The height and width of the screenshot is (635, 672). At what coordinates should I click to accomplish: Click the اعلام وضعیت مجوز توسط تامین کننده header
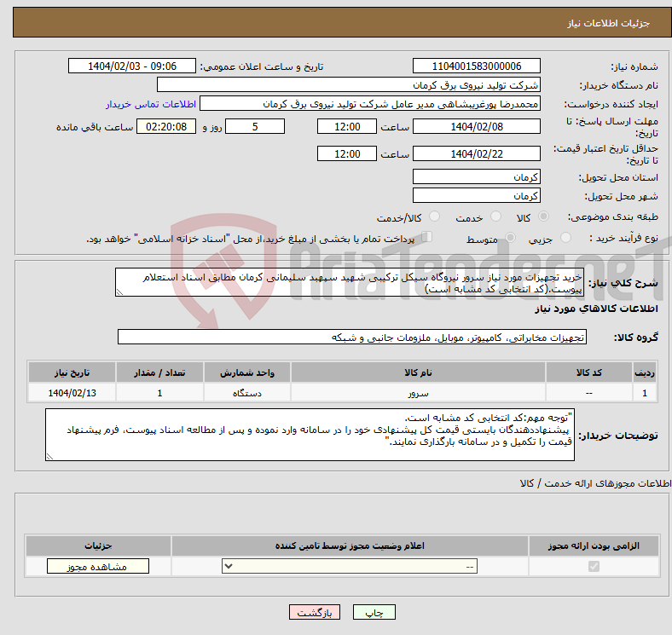[350, 546]
